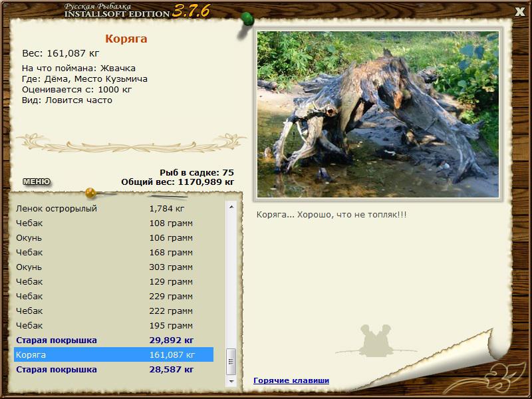The image size is (532, 399).
Task: Select the Чебак 108 грамм entry
Action: click(114, 223)
